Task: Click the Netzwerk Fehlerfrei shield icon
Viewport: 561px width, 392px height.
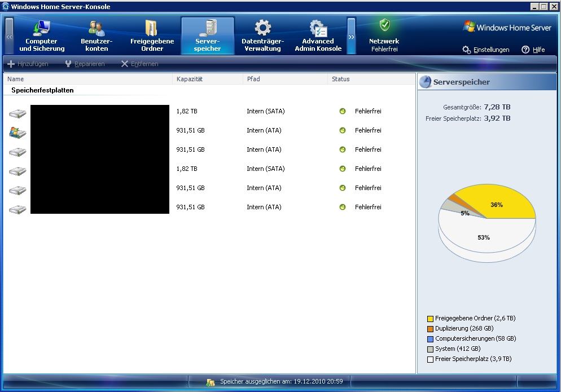Action: [384, 25]
